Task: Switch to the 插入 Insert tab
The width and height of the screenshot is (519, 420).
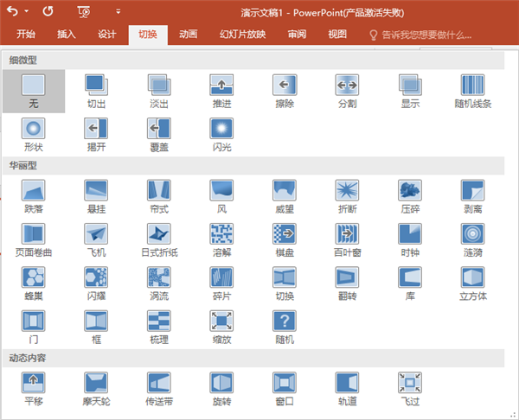Action: (x=67, y=34)
